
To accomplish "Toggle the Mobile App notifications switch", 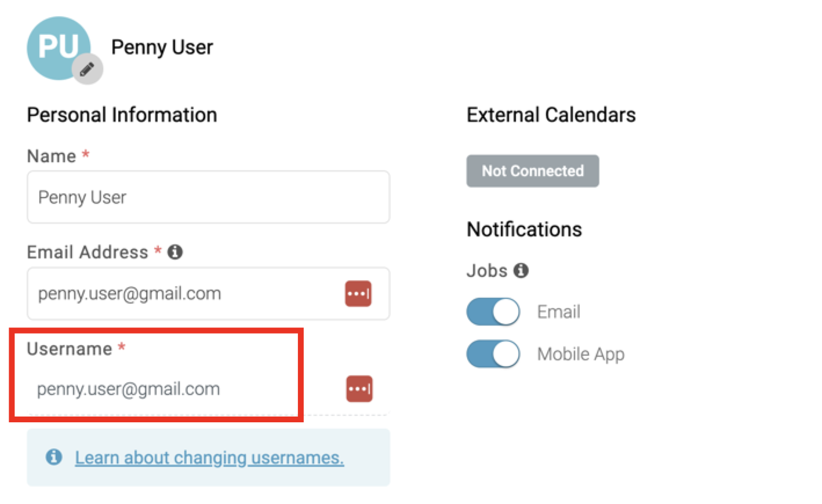I will point(493,354).
